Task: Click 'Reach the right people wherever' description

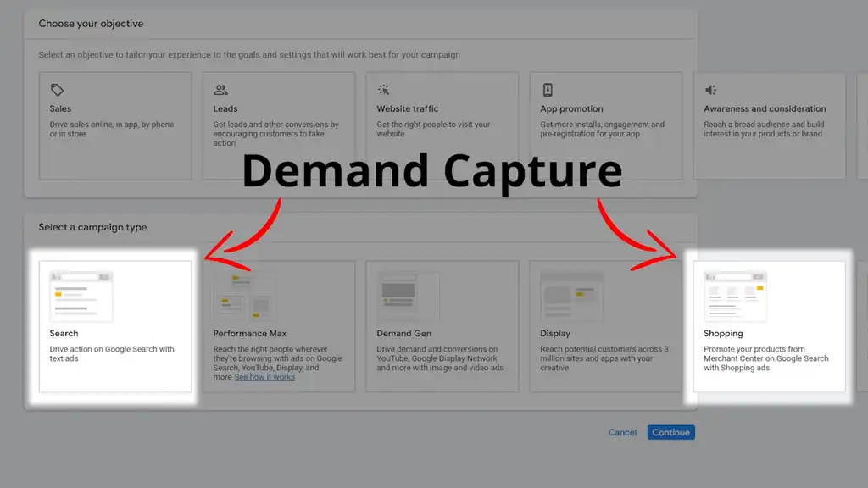Action: pyautogui.click(x=277, y=363)
